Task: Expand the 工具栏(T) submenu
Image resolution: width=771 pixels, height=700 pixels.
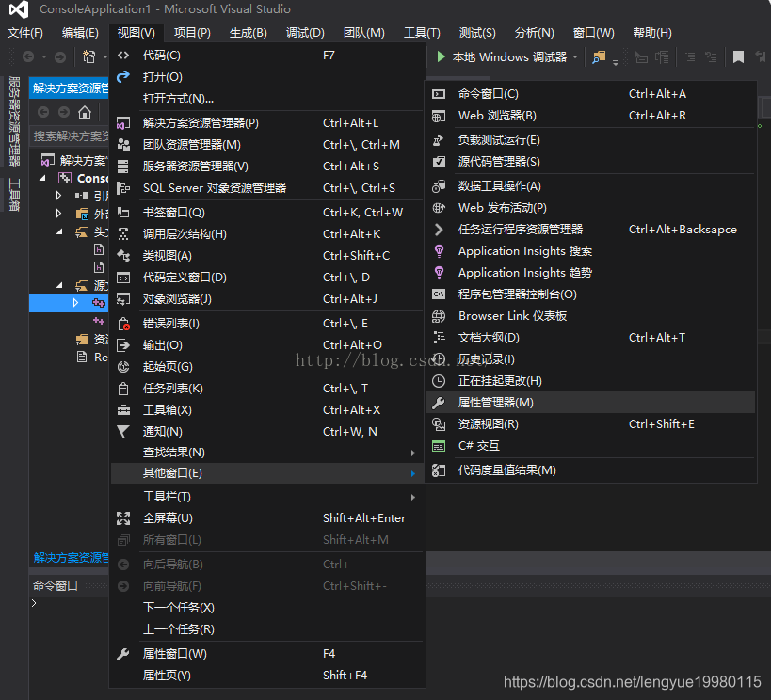Action: (413, 497)
